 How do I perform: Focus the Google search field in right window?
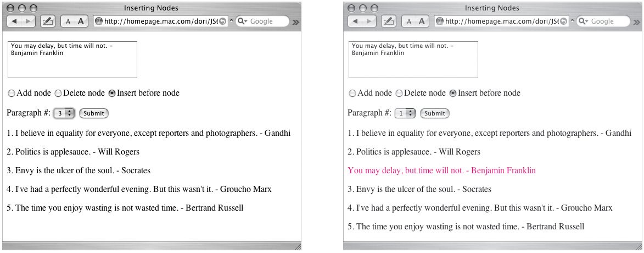pos(603,21)
